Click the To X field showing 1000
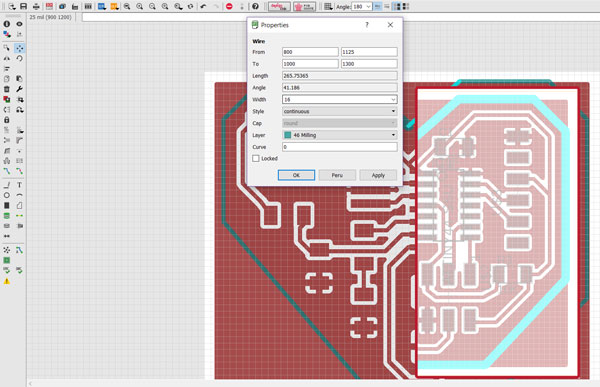Screen dimensions: 600x387 pos(310,64)
